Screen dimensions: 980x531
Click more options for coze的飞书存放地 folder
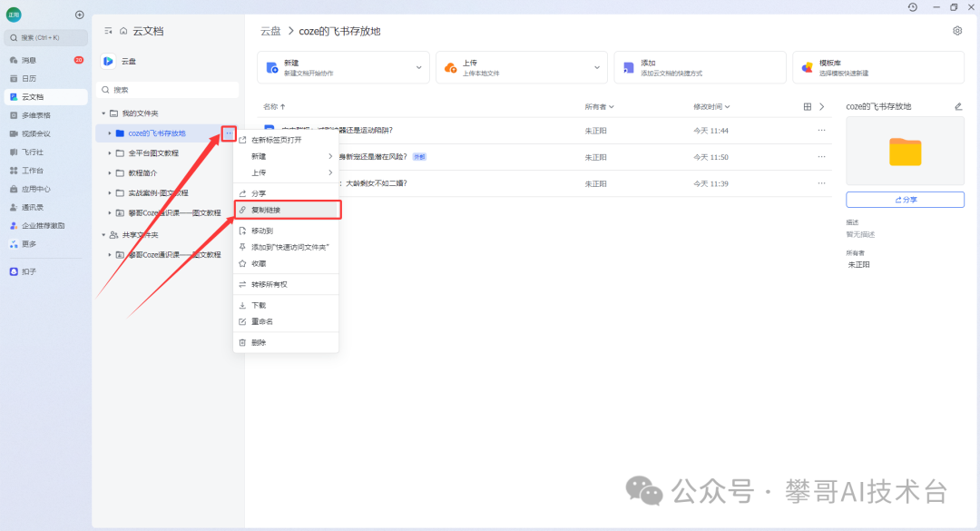[229, 133]
